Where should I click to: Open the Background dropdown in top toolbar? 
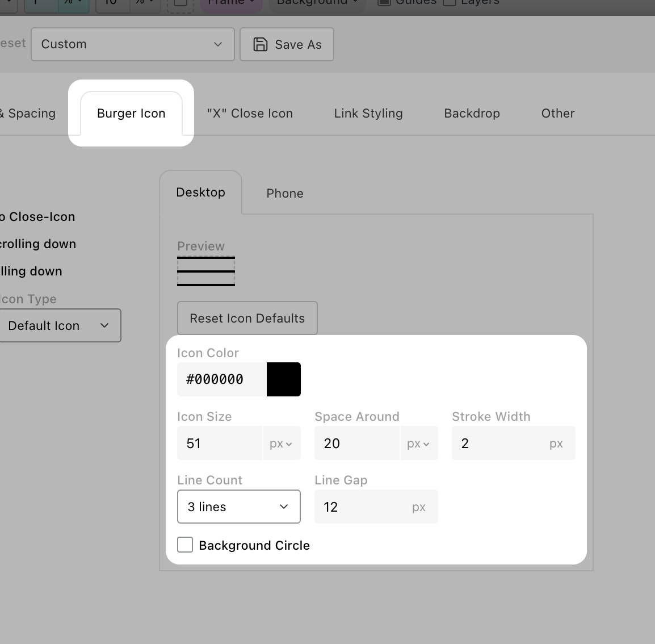pos(317,3)
